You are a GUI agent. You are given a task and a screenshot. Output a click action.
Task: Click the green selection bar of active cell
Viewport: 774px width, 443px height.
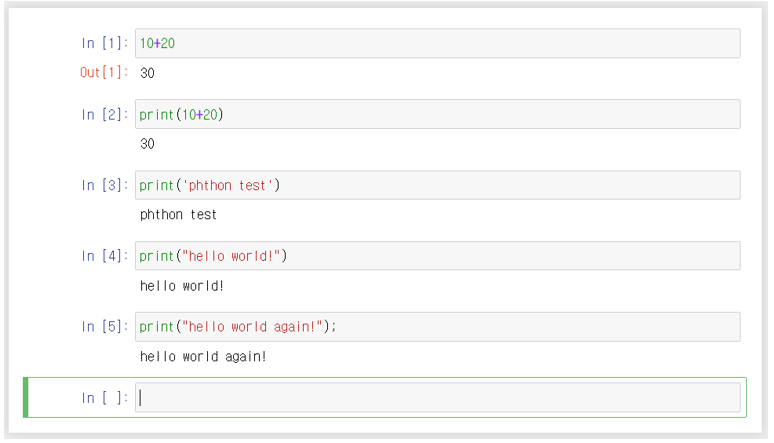[26, 398]
